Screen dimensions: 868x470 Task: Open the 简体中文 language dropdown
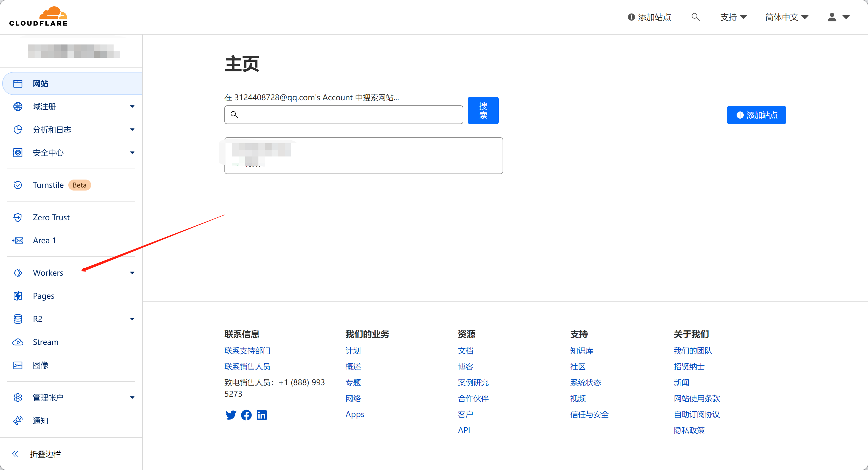click(x=786, y=17)
